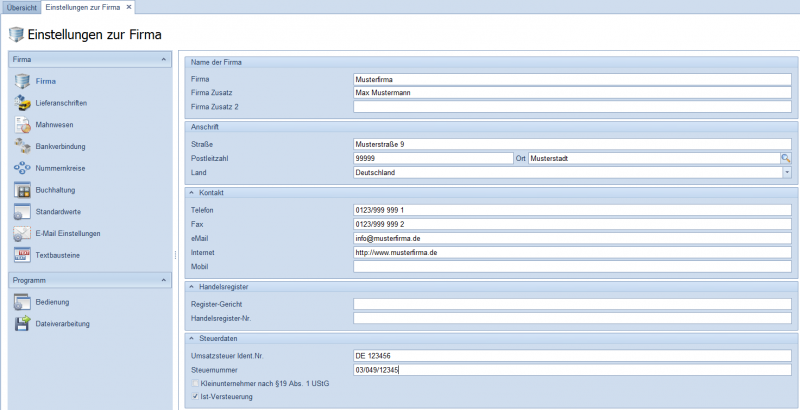This screenshot has width=800, height=410.
Task: Toggle the Ist-Versteuerung checkbox
Action: 195,396
